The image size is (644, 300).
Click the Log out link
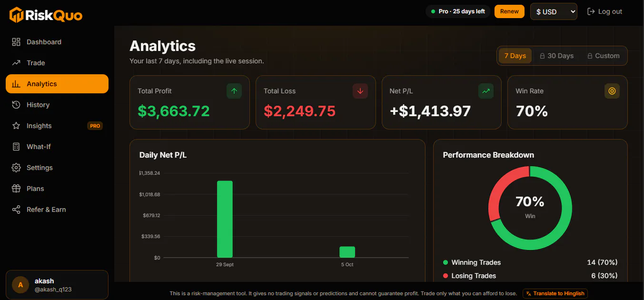605,11
